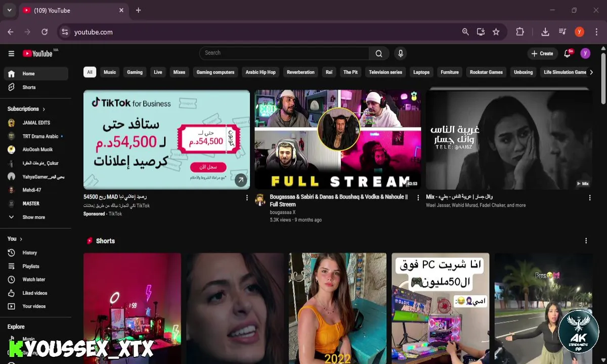Open options for Bougassaa Full Stream video
This screenshot has width=607, height=364.
pos(418,198)
